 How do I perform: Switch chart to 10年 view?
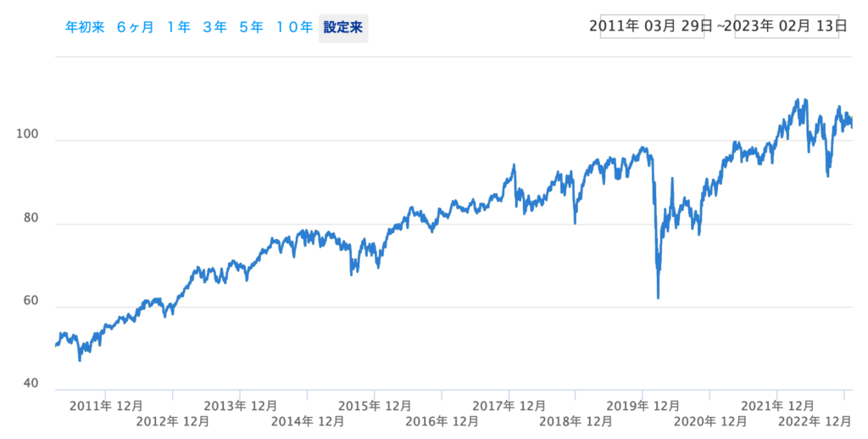(294, 27)
